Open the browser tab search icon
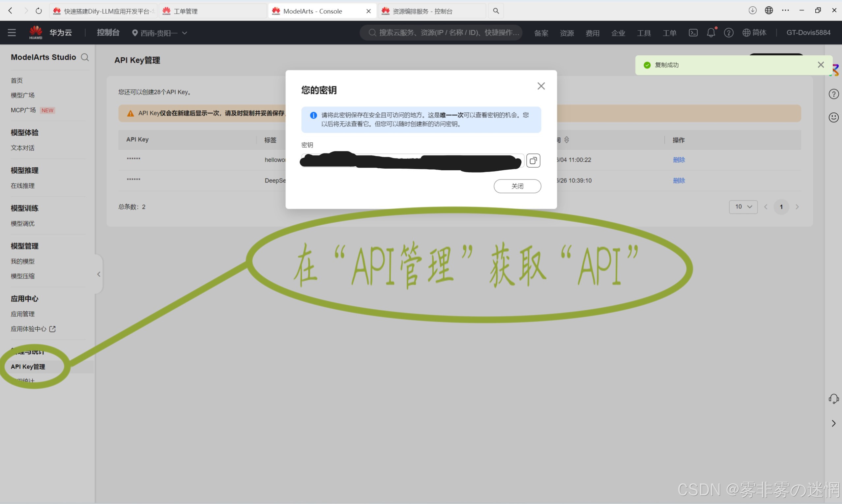Viewport: 842px width, 504px height. coord(496,11)
